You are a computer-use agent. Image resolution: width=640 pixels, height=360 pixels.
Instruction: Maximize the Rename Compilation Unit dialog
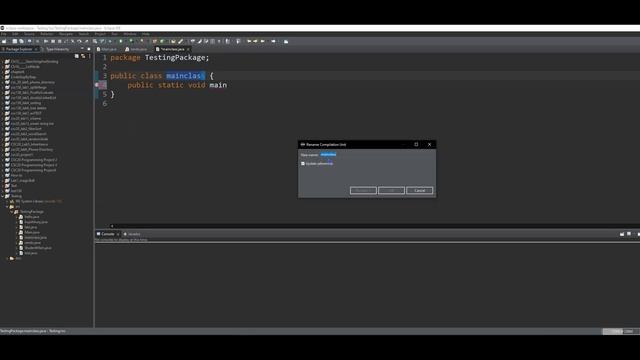[416, 144]
